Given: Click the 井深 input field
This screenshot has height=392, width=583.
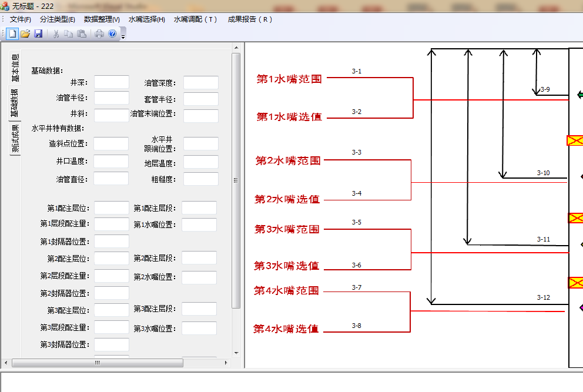Looking at the screenshot, I should click(112, 82).
